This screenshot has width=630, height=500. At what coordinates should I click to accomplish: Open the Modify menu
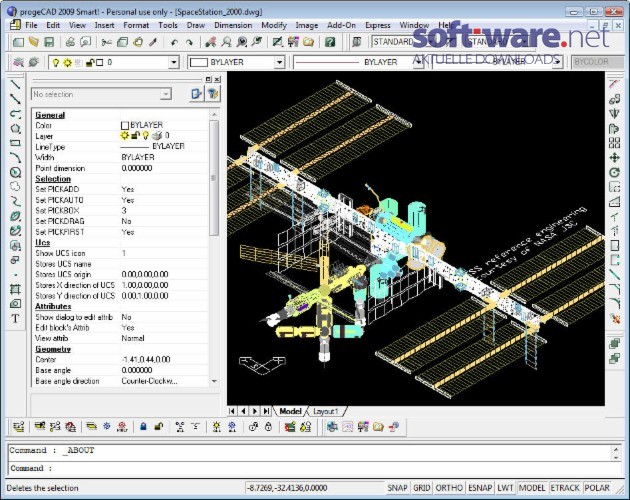(274, 25)
